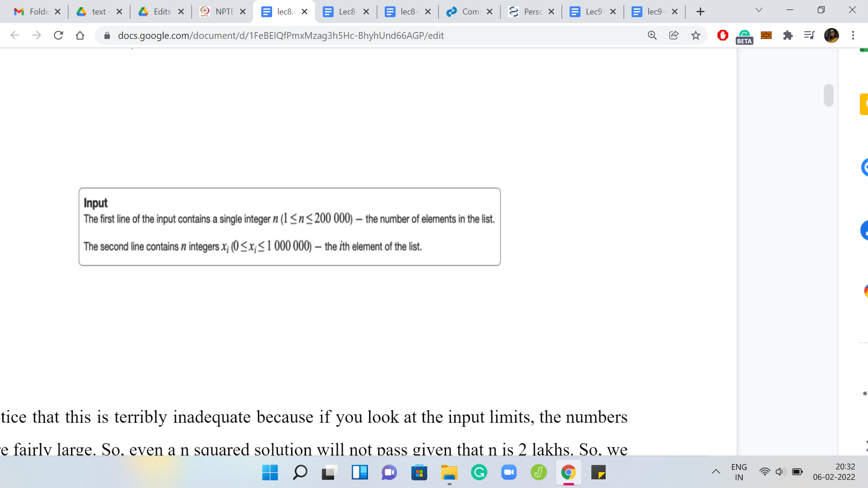This screenshot has height=488, width=868.
Task: Open Zoom from the taskbar
Action: (x=509, y=473)
